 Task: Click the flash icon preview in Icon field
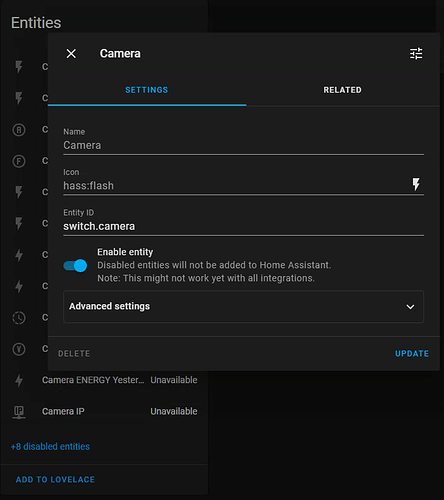[416, 184]
